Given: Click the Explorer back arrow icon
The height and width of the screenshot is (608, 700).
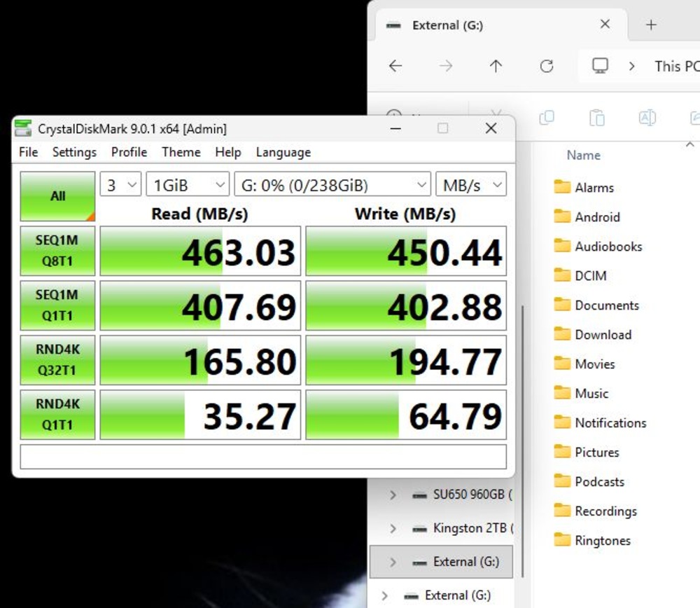Looking at the screenshot, I should tap(395, 66).
